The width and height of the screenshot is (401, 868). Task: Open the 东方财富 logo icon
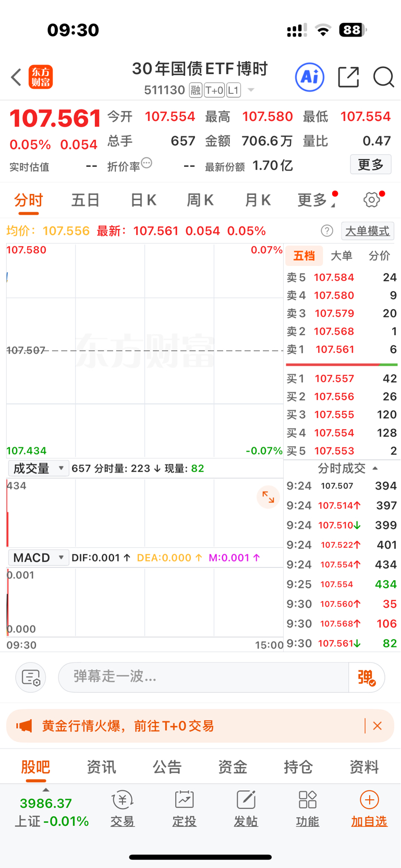point(41,77)
